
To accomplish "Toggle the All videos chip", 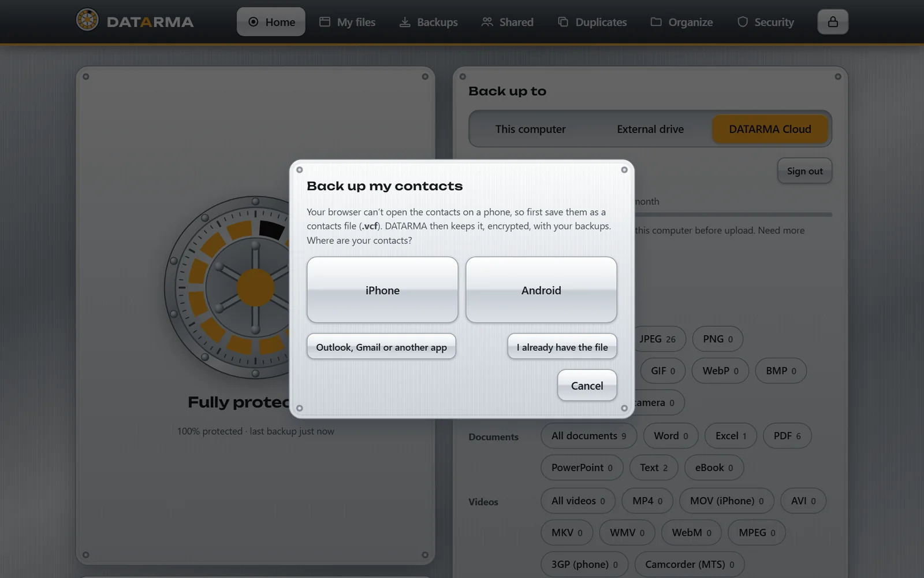I will tap(578, 501).
